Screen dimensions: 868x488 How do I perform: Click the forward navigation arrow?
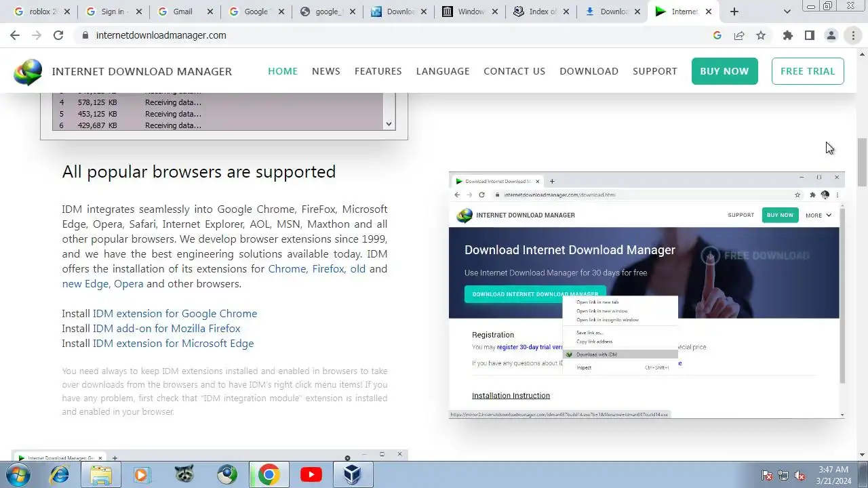37,35
